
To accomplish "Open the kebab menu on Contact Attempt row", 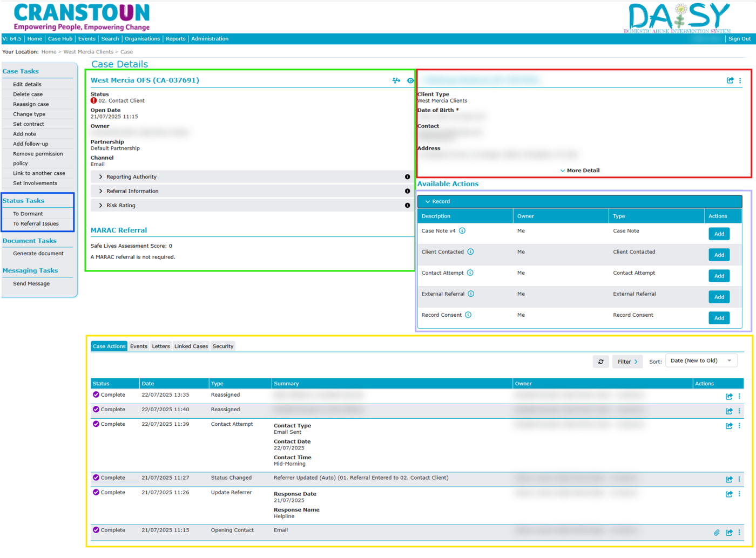I will 739,426.
